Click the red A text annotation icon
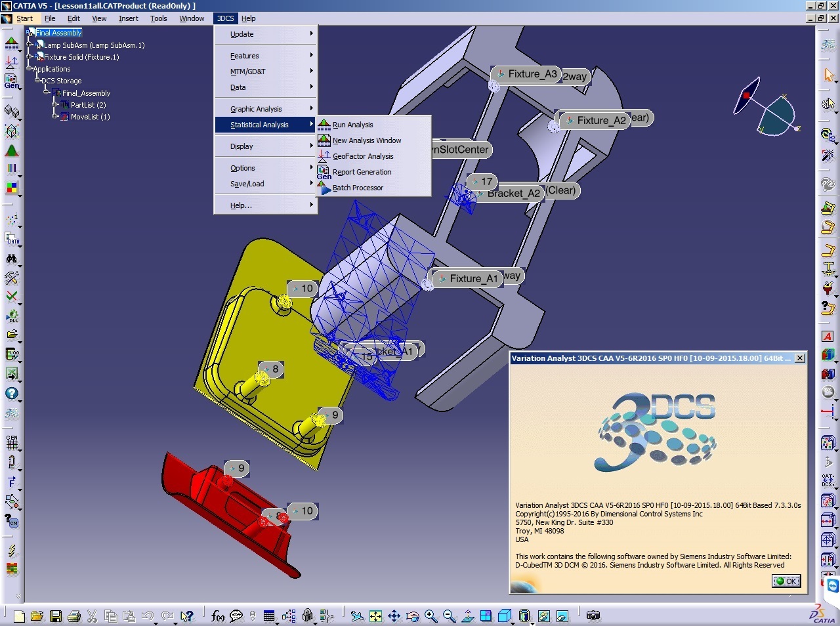Image resolution: width=840 pixels, height=626 pixels. tap(828, 336)
